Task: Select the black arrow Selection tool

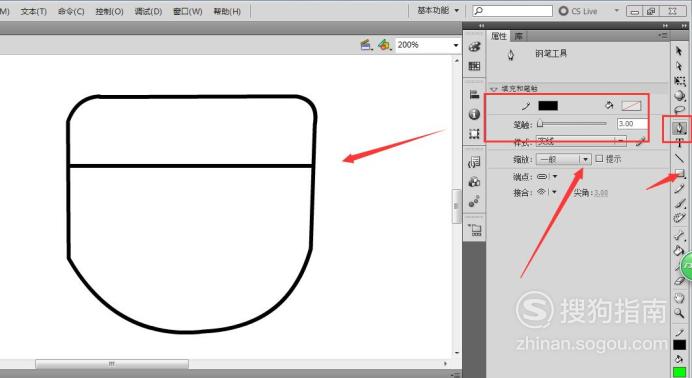Action: coord(679,51)
